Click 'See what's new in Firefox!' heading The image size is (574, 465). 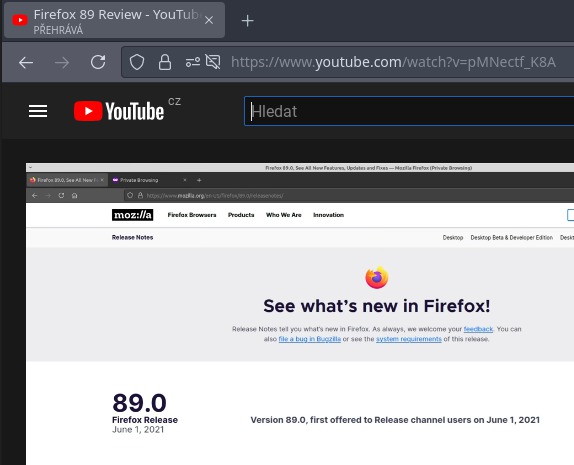(377, 306)
